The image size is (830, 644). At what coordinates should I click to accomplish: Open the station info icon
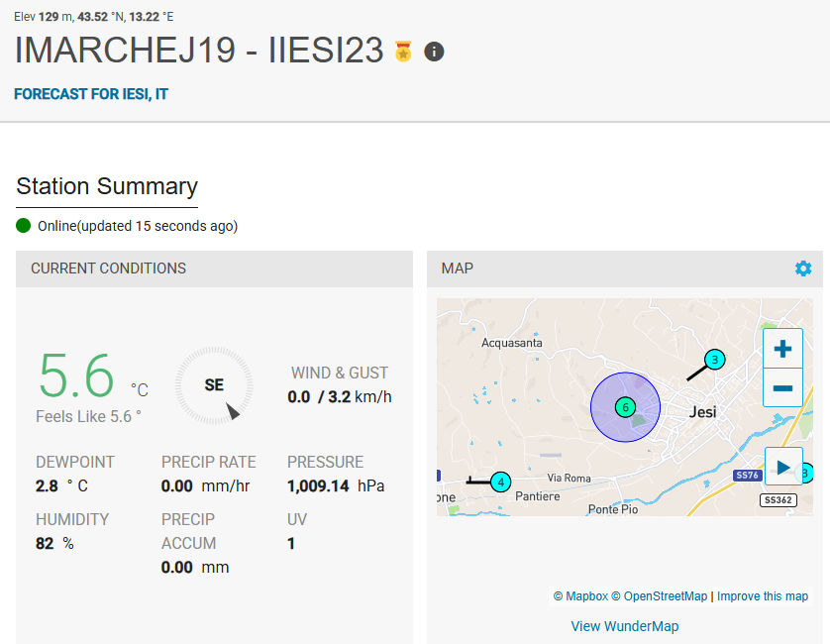tap(434, 52)
